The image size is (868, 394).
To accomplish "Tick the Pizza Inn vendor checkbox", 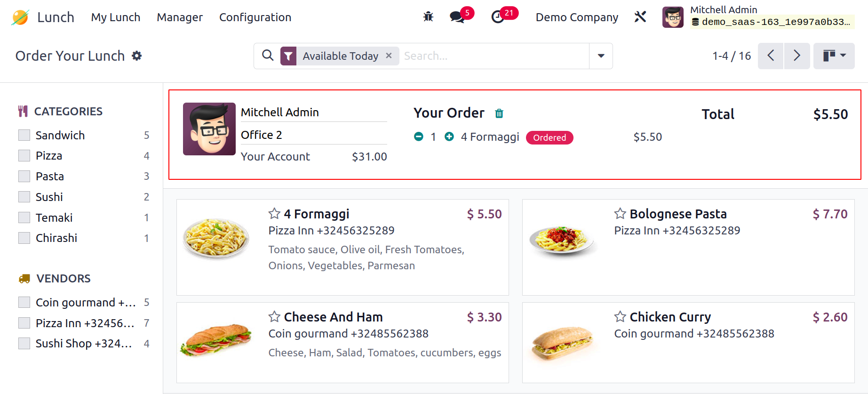I will pyautogui.click(x=24, y=323).
